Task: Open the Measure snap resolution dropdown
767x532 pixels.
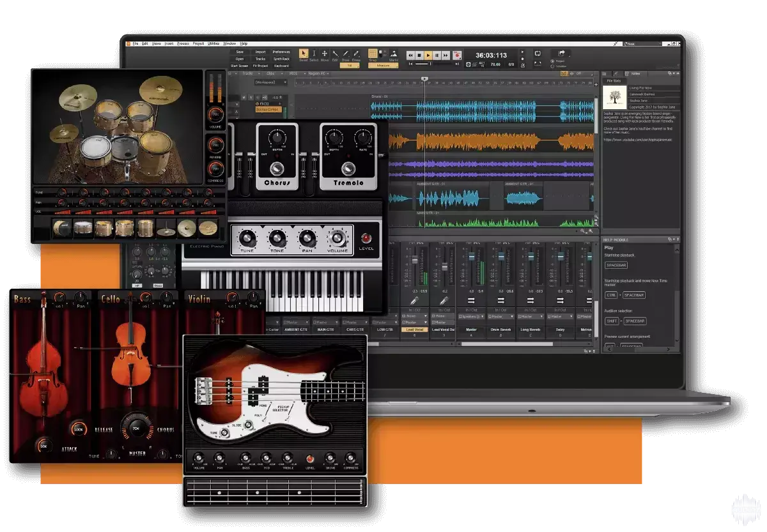Action: [383, 65]
